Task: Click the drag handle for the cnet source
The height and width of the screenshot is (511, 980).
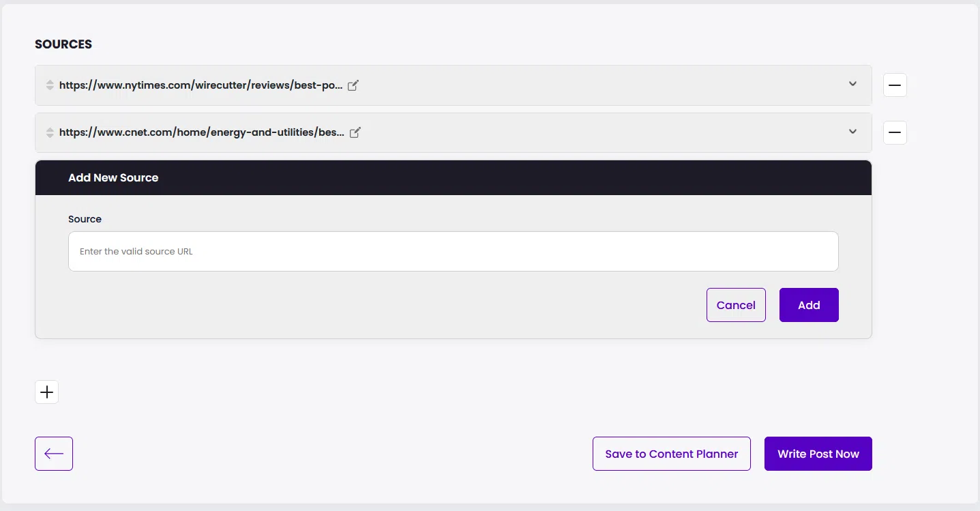Action: click(50, 132)
